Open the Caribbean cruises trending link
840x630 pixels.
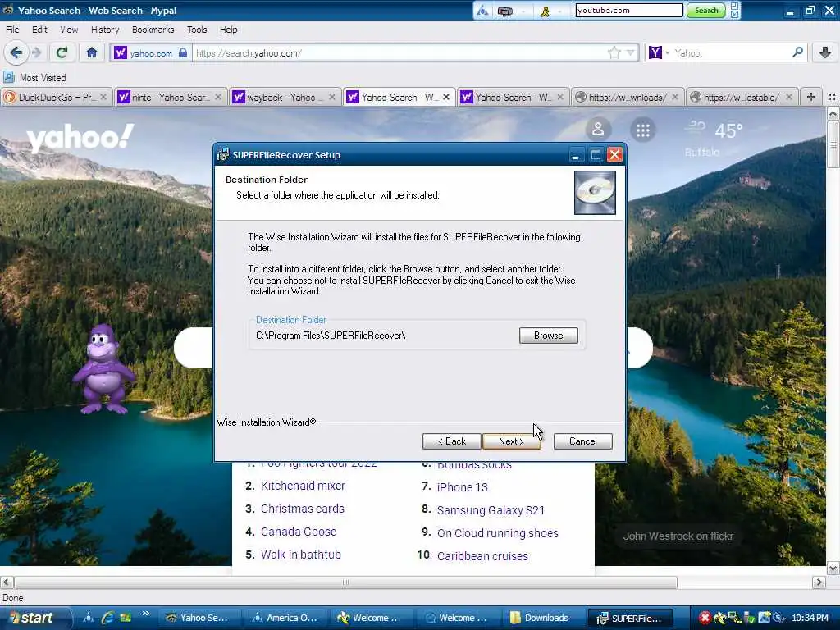click(482, 557)
